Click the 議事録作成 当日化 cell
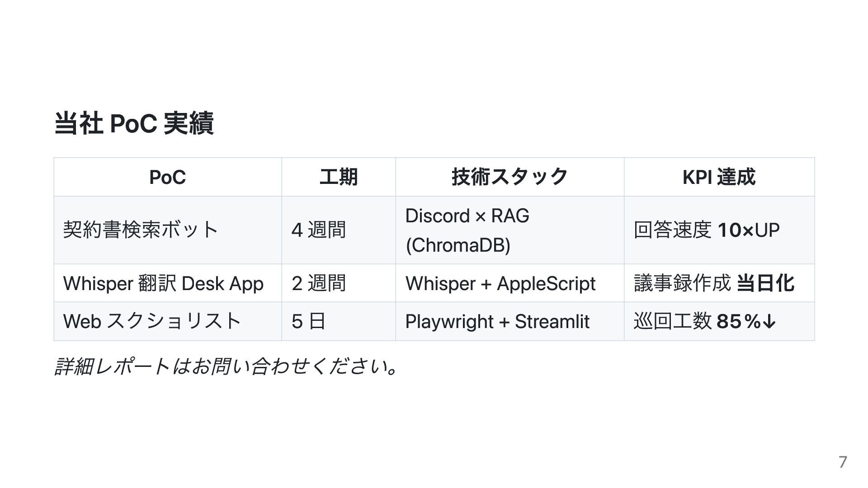The width and height of the screenshot is (868, 488). [719, 283]
